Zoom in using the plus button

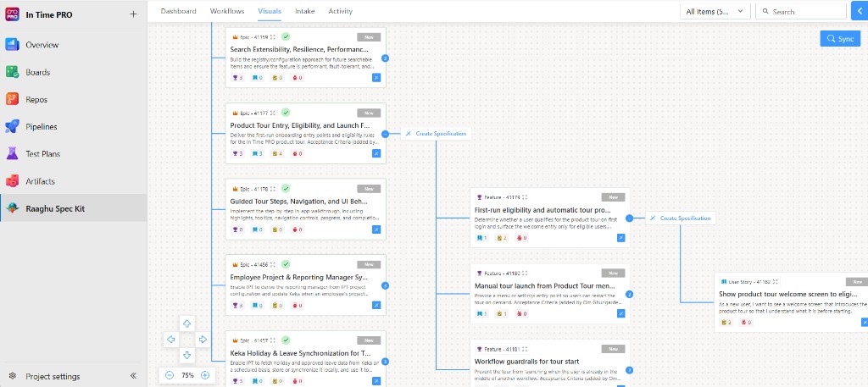(x=205, y=375)
